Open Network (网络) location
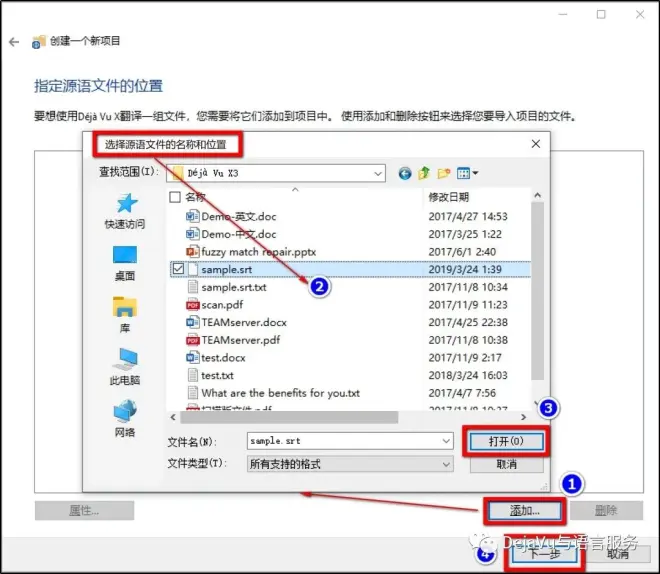The height and width of the screenshot is (574, 660). coord(125,418)
